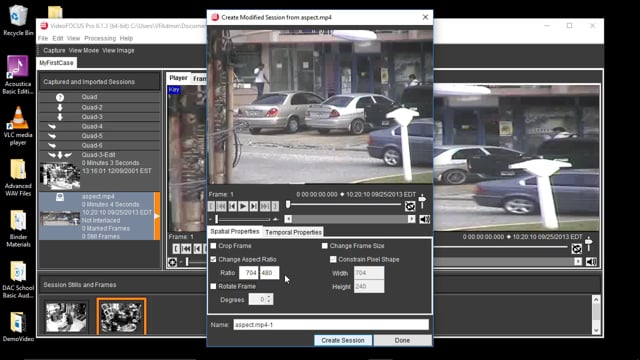The width and height of the screenshot is (640, 360).
Task: Select the Quad-2 session
Action: pyautogui.click(x=100, y=107)
